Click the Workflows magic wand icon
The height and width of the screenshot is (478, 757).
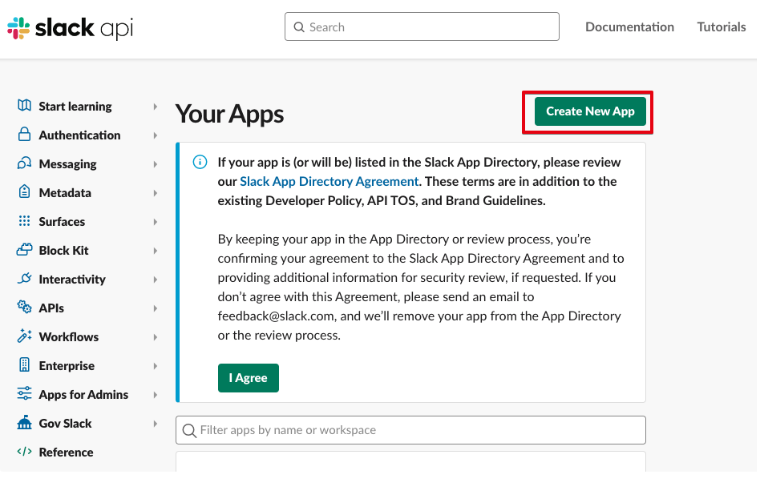point(24,336)
